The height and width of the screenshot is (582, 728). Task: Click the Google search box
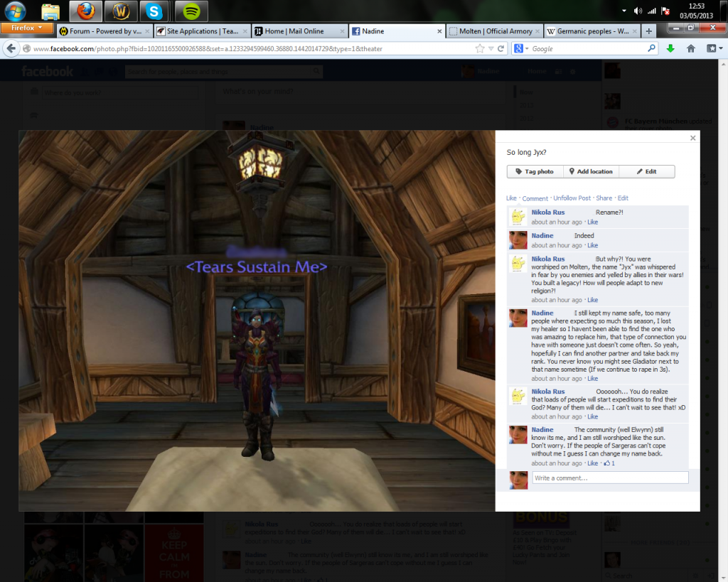click(x=587, y=49)
